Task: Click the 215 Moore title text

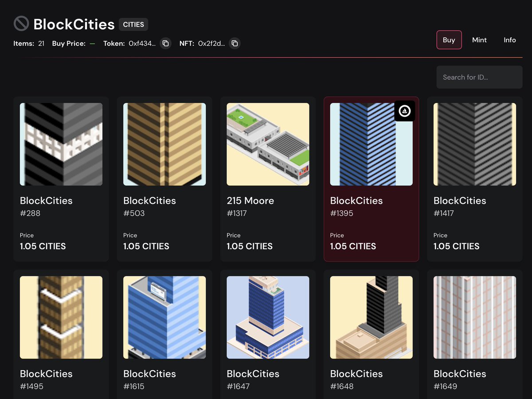Action: pos(250,201)
